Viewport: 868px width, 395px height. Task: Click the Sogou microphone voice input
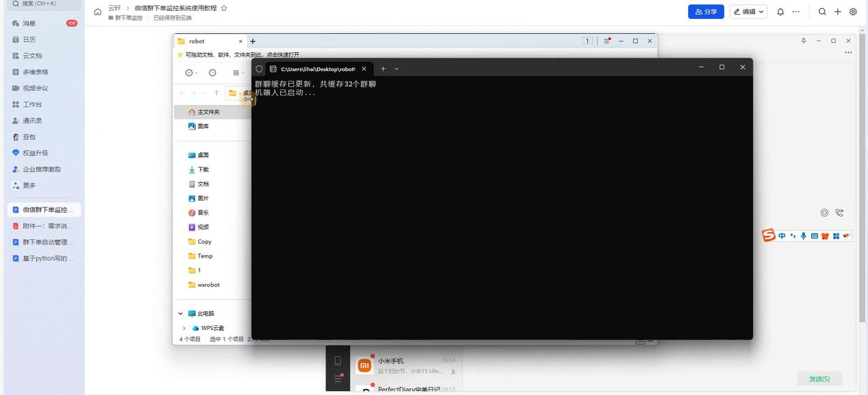(x=804, y=236)
